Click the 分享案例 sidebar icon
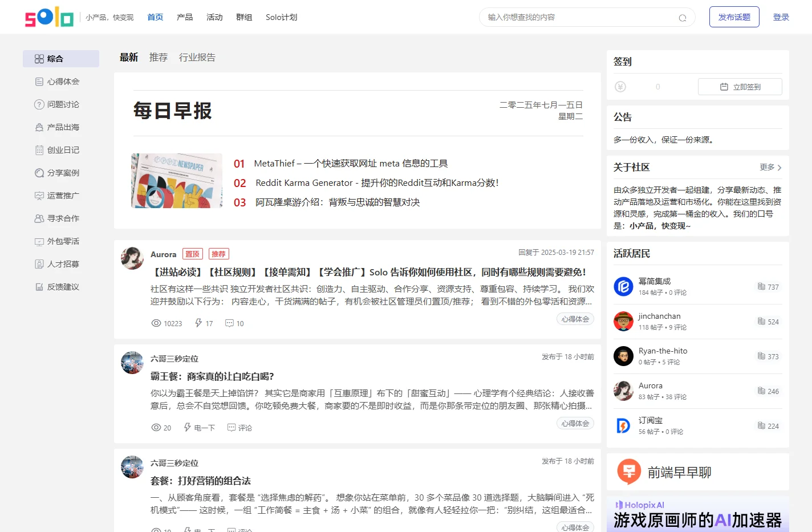Viewport: 812px width, 532px height. (x=39, y=173)
